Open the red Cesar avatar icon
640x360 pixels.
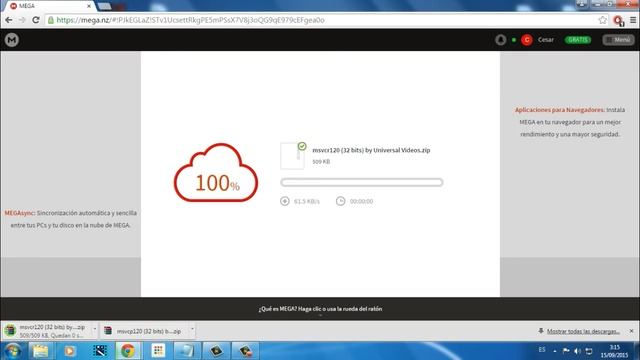(x=527, y=40)
